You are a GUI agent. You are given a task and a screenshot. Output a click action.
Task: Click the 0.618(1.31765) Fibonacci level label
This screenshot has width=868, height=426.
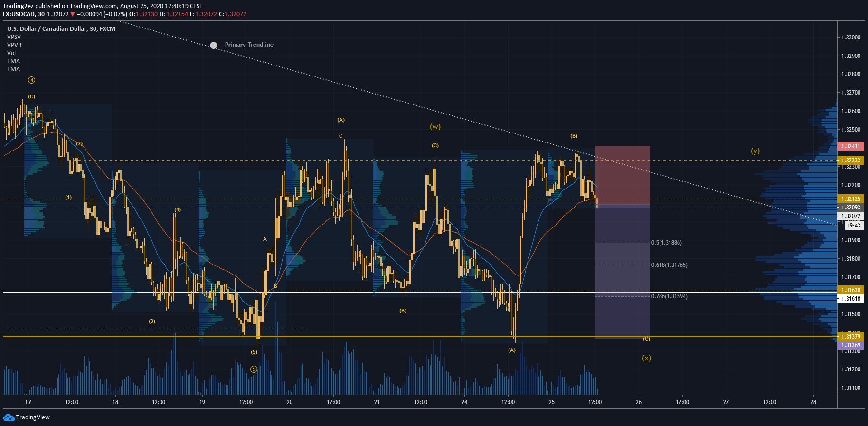pyautogui.click(x=669, y=265)
